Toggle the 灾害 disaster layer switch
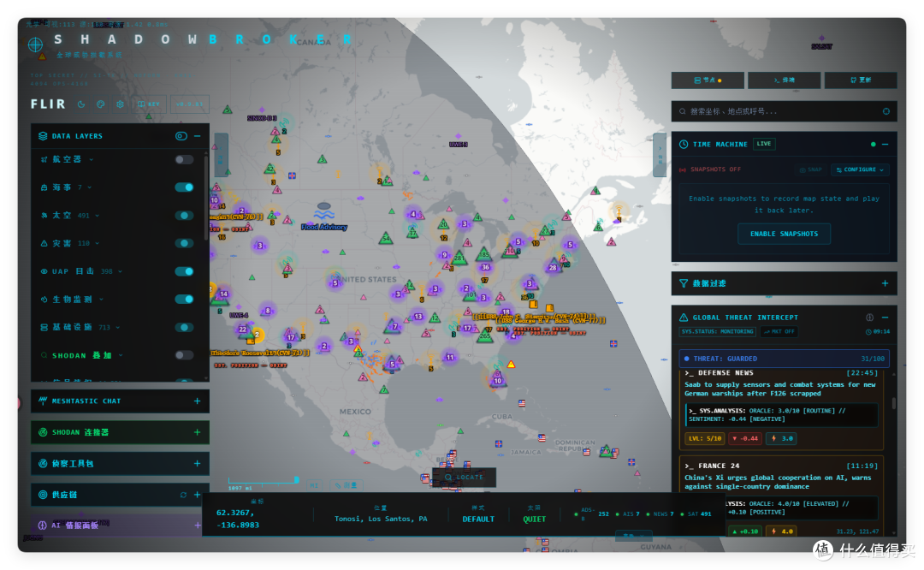This screenshot has height=570, width=924. point(184,243)
